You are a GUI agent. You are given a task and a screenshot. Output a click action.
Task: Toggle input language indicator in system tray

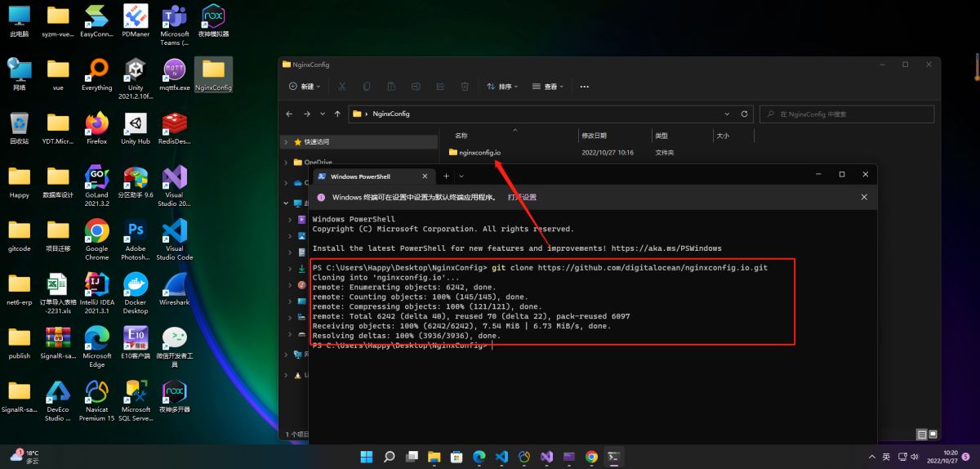(886, 457)
